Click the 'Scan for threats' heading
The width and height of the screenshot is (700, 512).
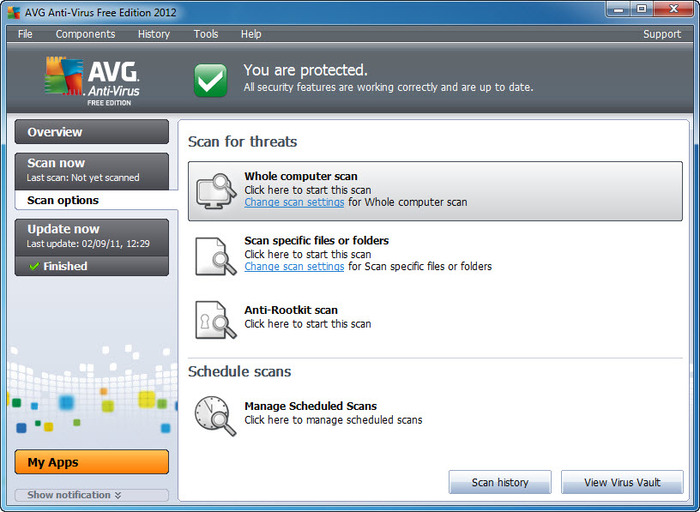[242, 142]
